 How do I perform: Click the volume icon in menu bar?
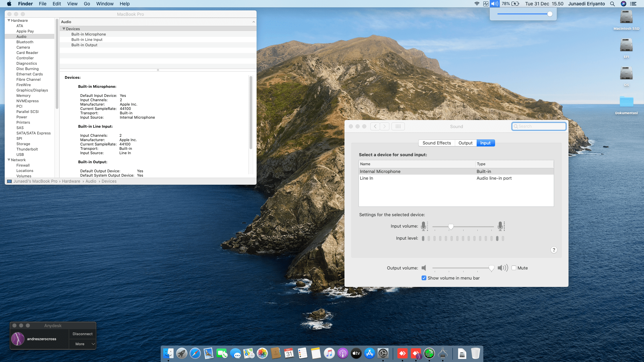(x=494, y=4)
